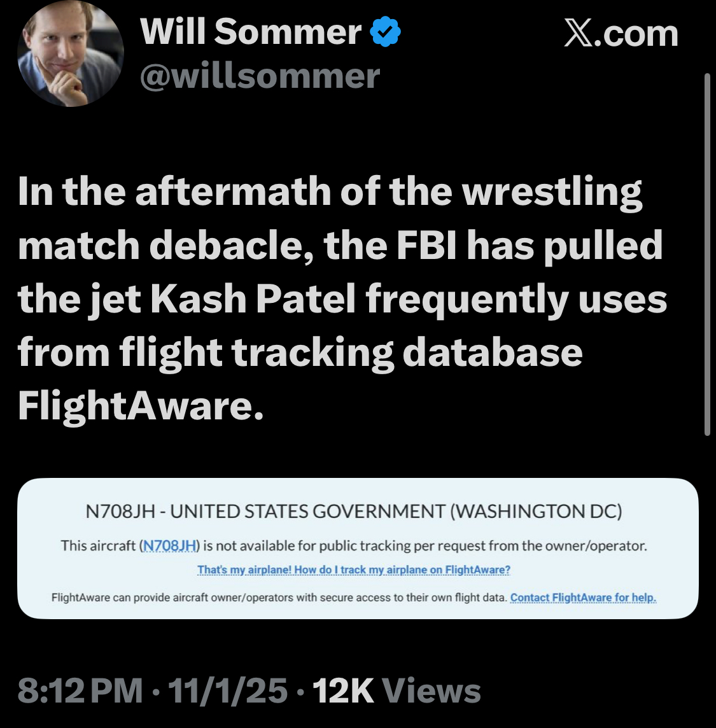
Task: Click "Kash Patel" in the tweet text
Action: pyautogui.click(x=253, y=299)
